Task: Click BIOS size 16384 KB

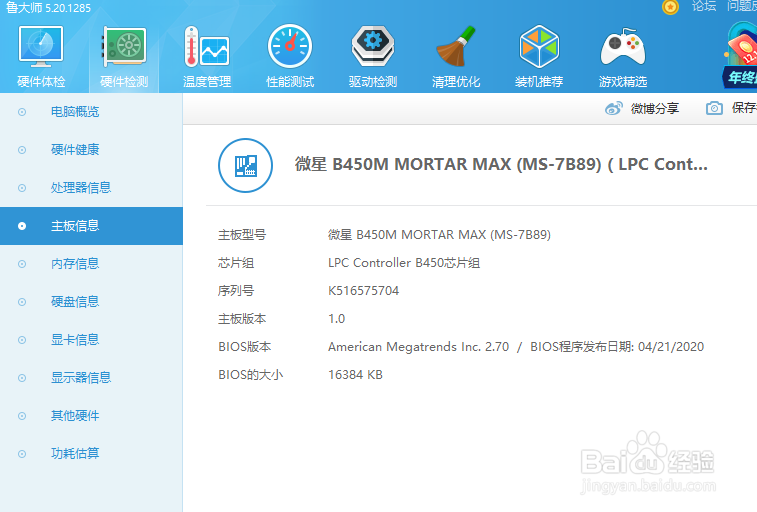Action: click(355, 375)
